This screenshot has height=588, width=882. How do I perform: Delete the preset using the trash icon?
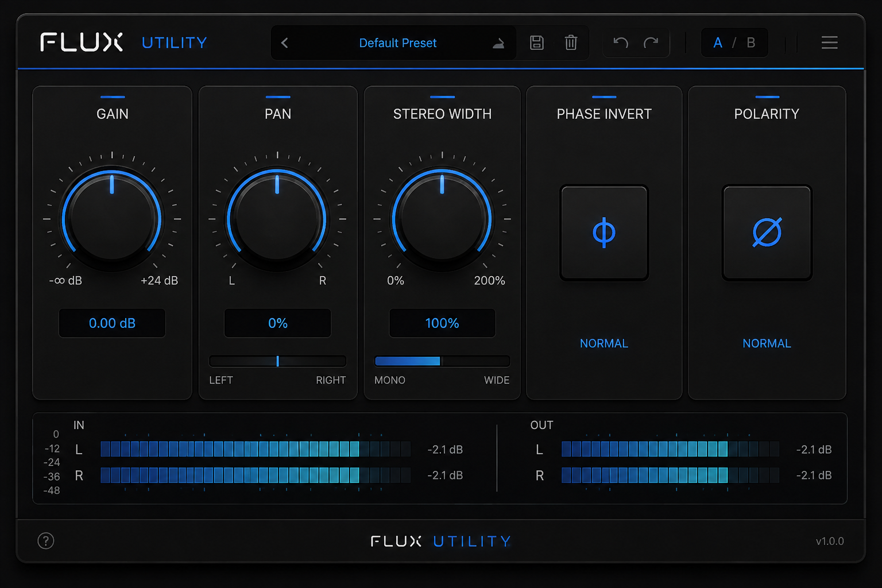pos(571,42)
